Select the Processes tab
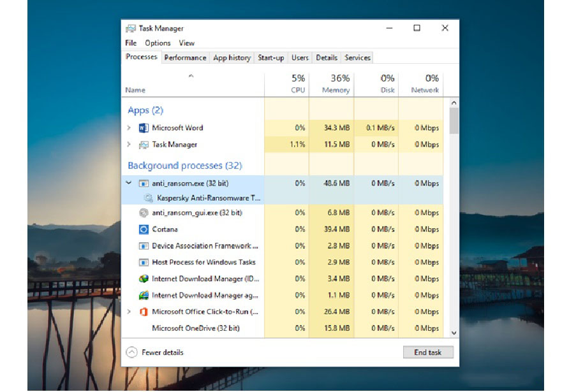The image size is (583, 392). click(x=142, y=57)
